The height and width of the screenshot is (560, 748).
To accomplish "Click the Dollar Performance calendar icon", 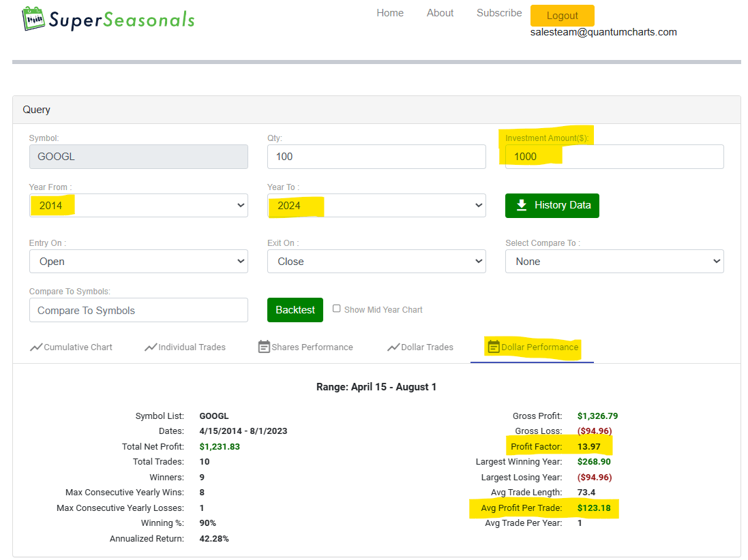I will point(494,347).
